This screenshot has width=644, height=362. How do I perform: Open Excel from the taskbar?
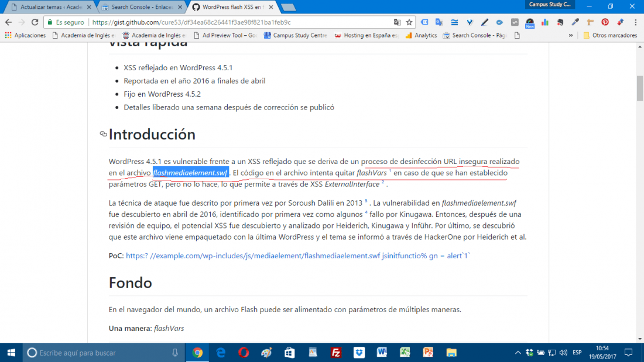(405, 353)
